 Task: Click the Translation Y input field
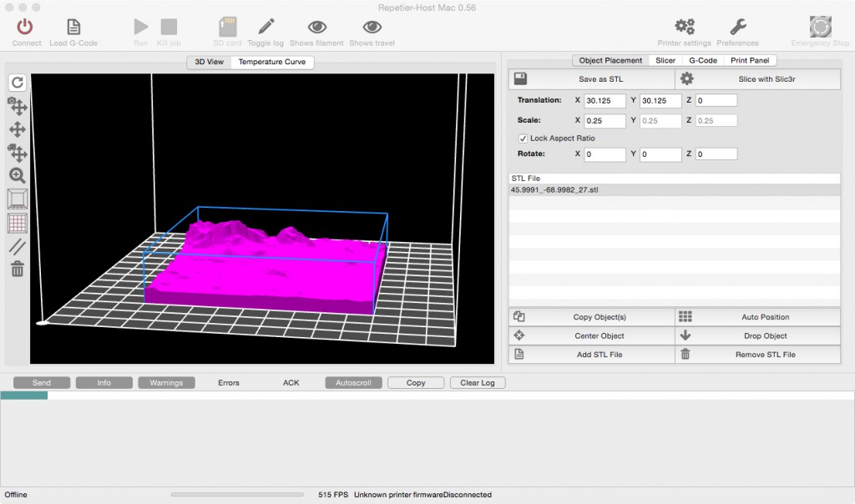(x=660, y=100)
